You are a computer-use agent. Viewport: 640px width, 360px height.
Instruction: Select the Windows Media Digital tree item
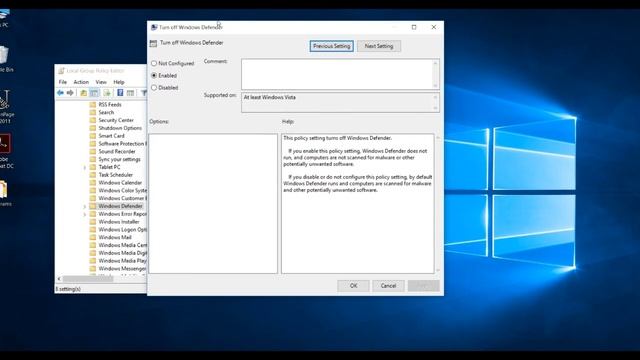[x=122, y=253]
